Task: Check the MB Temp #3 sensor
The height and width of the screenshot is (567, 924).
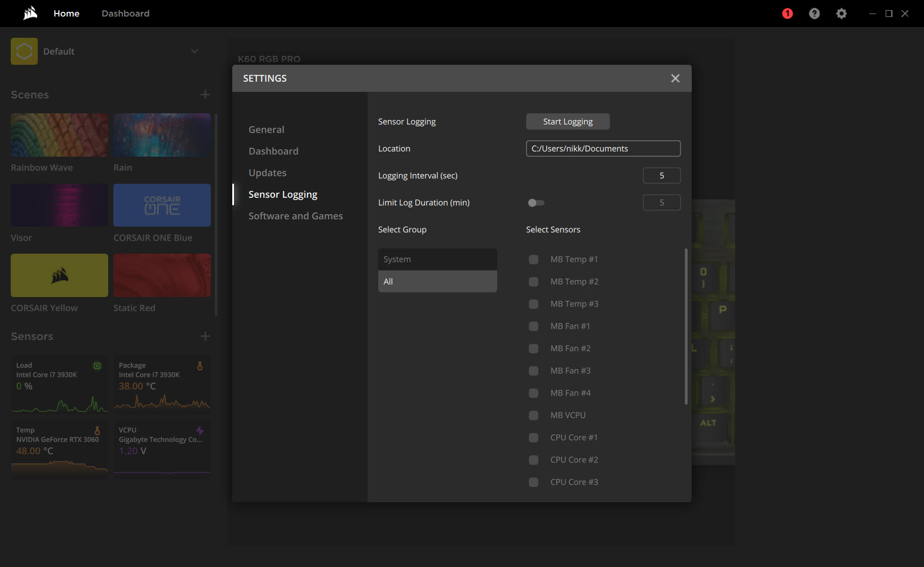Action: coord(533,304)
